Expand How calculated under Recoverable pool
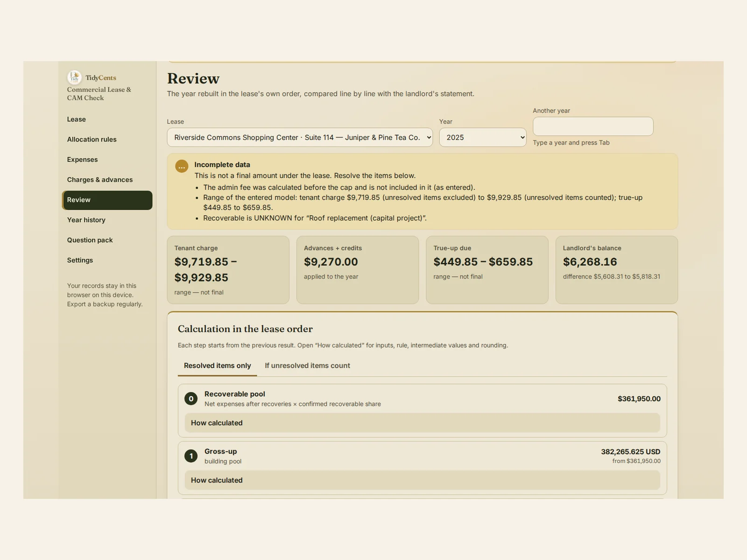The height and width of the screenshot is (560, 747). coord(423,423)
